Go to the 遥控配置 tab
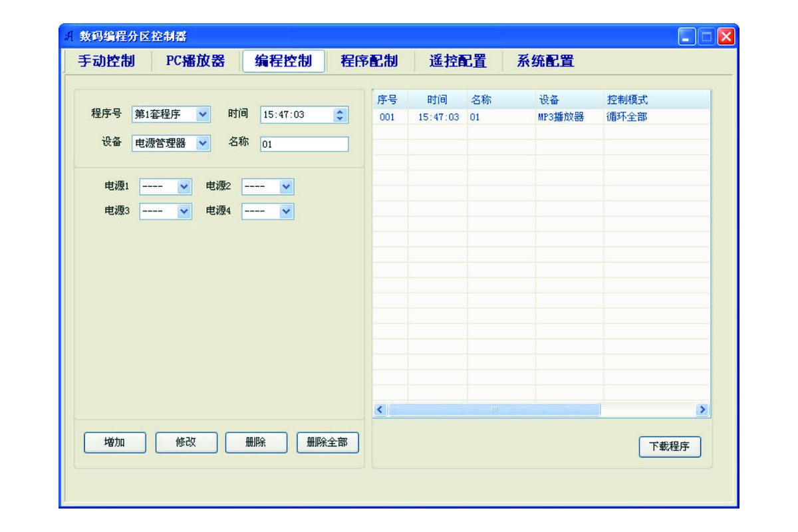 pos(458,61)
